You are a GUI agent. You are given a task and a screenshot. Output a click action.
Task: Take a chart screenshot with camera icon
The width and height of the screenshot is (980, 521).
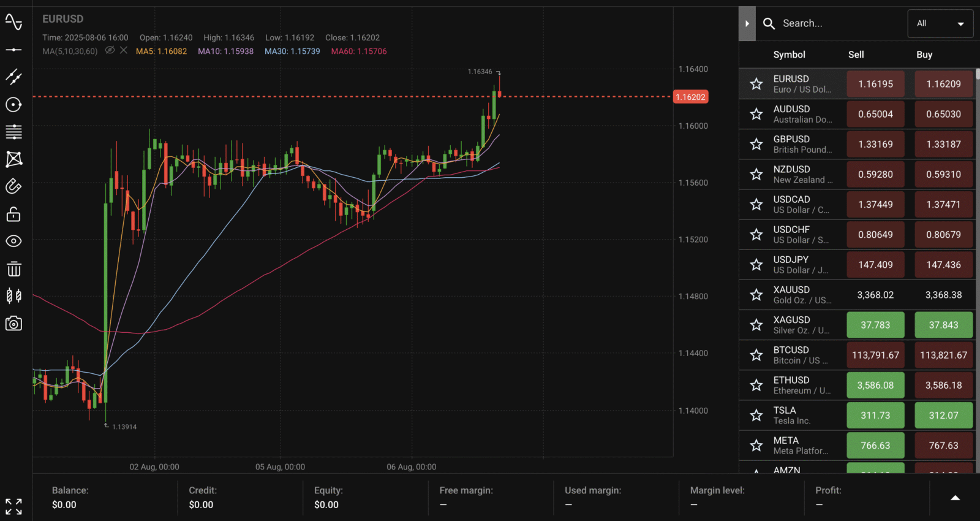coord(13,324)
